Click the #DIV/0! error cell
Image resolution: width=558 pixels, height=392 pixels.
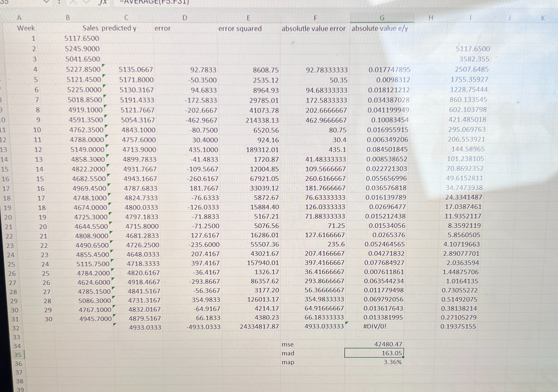click(x=375, y=326)
